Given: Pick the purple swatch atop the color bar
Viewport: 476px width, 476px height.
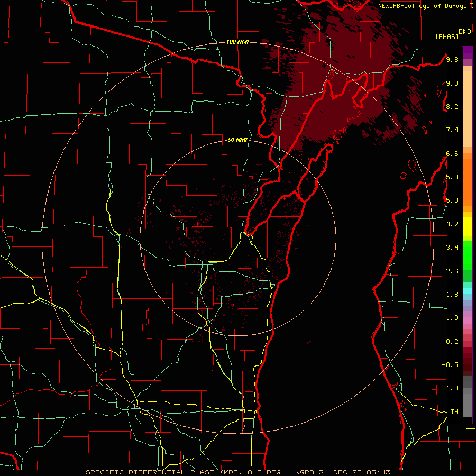Looking at the screenshot, I should click(x=467, y=53).
